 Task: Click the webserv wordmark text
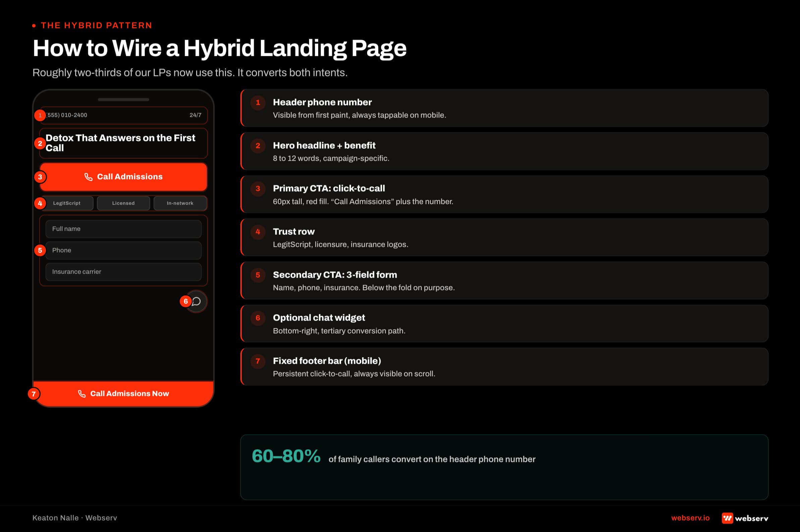[751, 518]
